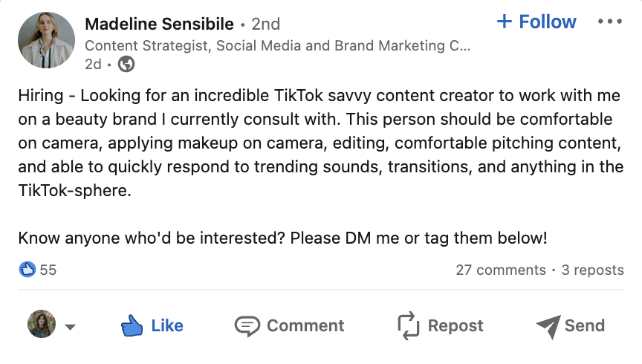View the 27 comments link
Screen dimensions: 642x364
[x=500, y=270]
